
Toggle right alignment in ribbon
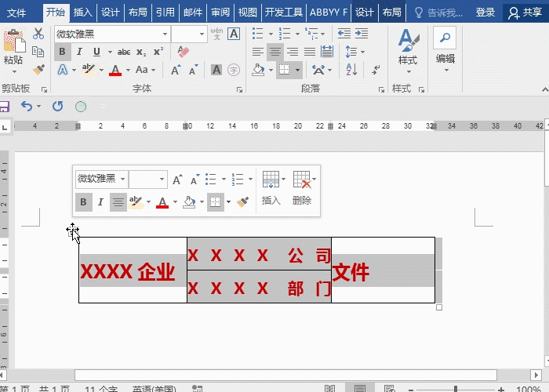(x=293, y=52)
